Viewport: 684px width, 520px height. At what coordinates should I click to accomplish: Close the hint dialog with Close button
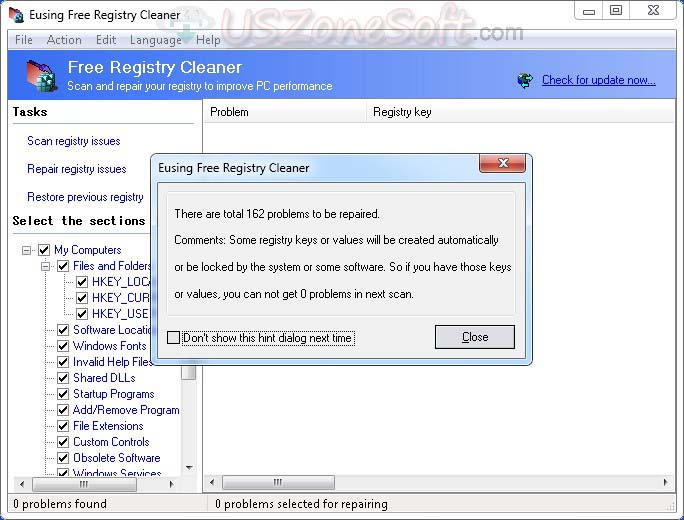point(475,337)
